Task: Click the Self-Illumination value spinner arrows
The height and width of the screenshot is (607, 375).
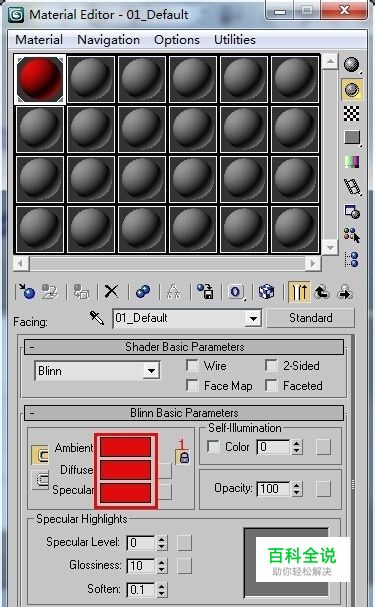Action: 296,447
